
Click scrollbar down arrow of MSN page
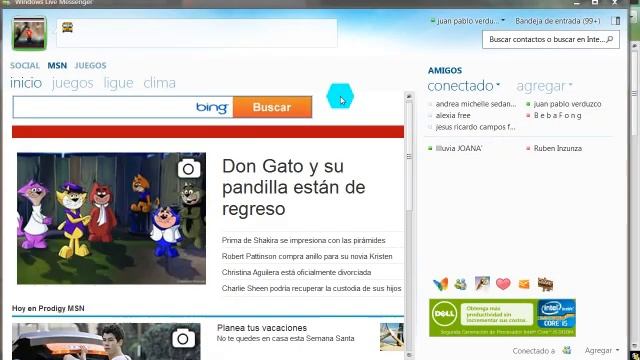pyautogui.click(x=409, y=355)
